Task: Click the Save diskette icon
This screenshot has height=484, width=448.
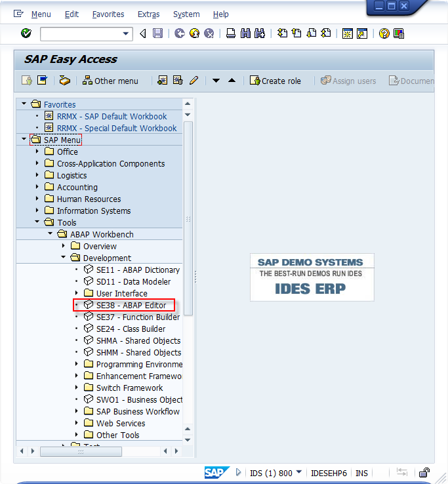Action: coord(158,33)
